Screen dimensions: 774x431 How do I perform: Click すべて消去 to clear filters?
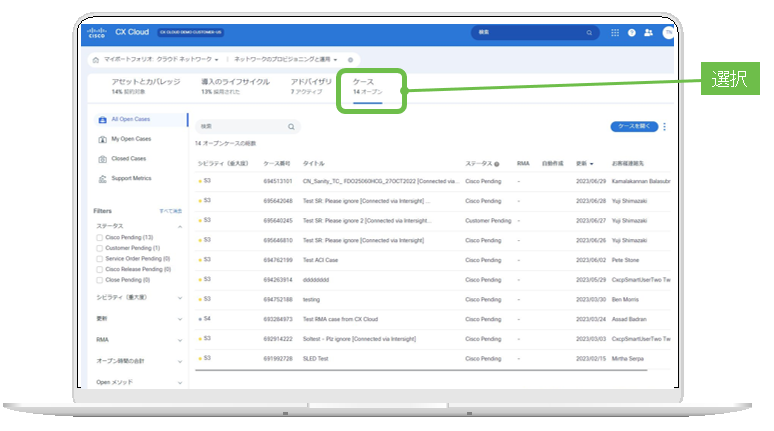[x=170, y=211]
